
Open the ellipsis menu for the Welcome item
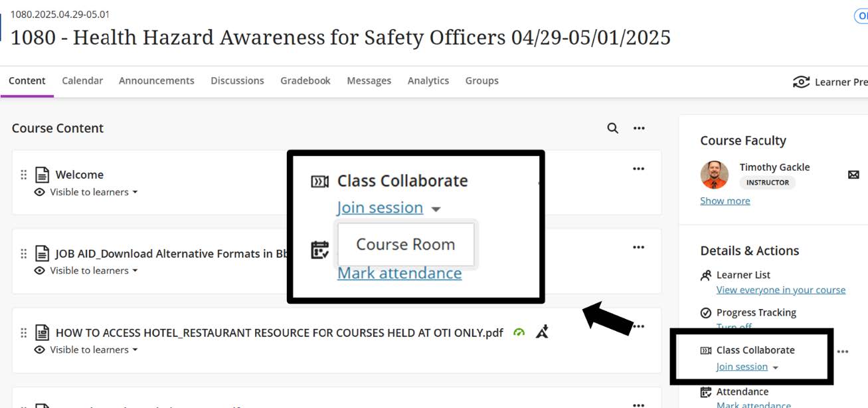pyautogui.click(x=638, y=168)
